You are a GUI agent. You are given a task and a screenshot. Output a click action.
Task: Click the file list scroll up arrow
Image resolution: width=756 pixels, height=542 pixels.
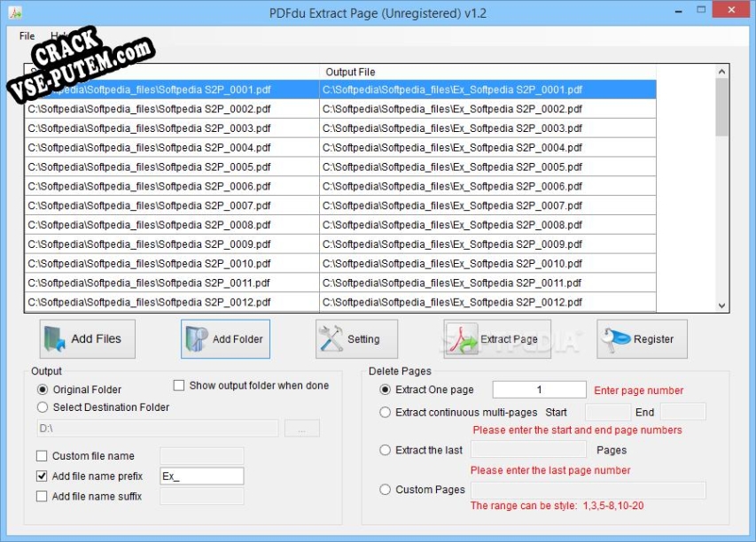721,72
